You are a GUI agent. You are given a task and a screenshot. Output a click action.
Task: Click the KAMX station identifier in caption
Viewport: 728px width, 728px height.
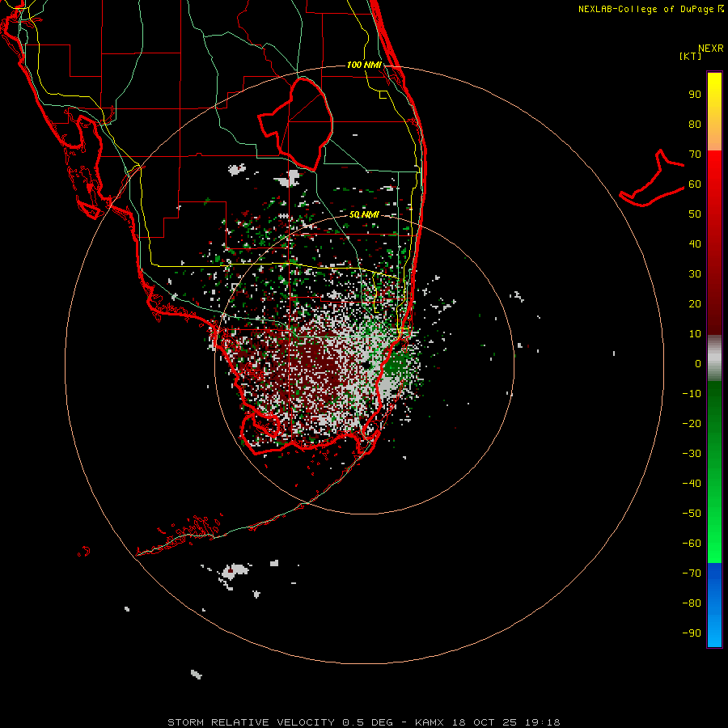click(x=430, y=722)
